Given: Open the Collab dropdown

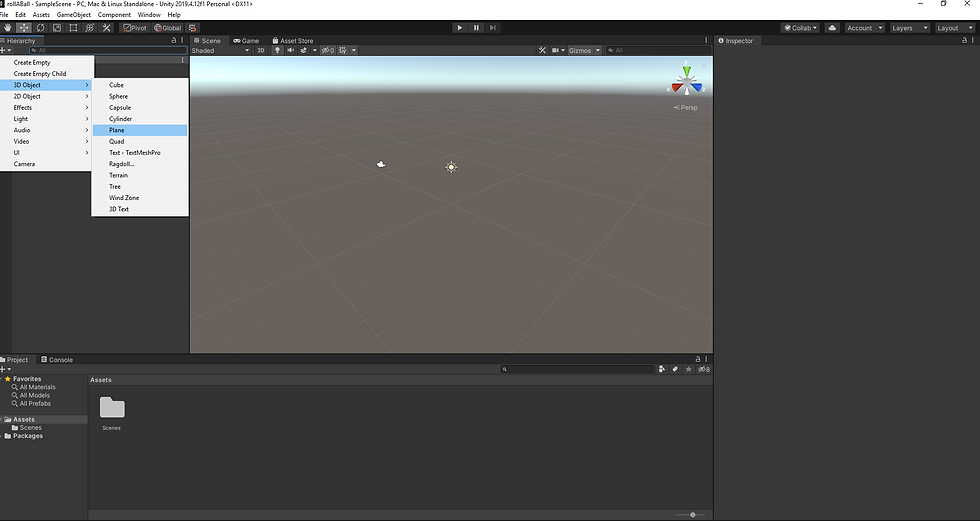Looking at the screenshot, I should pyautogui.click(x=800, y=27).
